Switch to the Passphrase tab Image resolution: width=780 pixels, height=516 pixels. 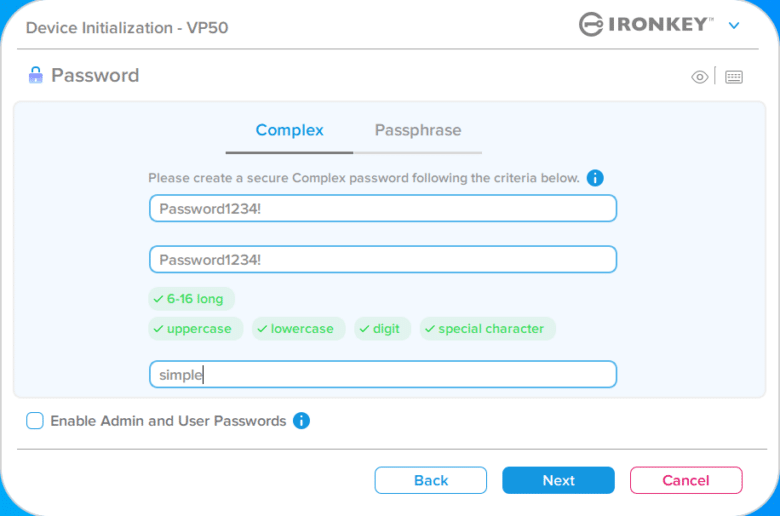click(x=418, y=130)
